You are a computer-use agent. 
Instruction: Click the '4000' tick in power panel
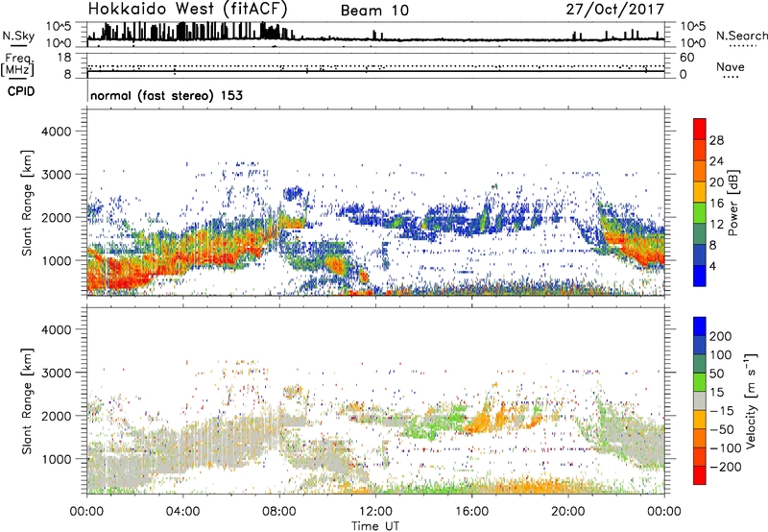point(57,132)
